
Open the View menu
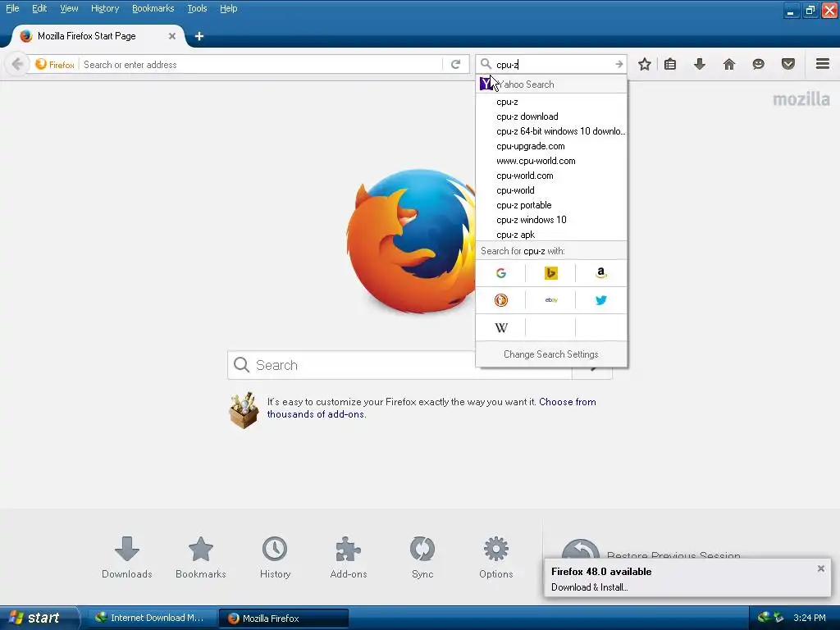point(69,8)
